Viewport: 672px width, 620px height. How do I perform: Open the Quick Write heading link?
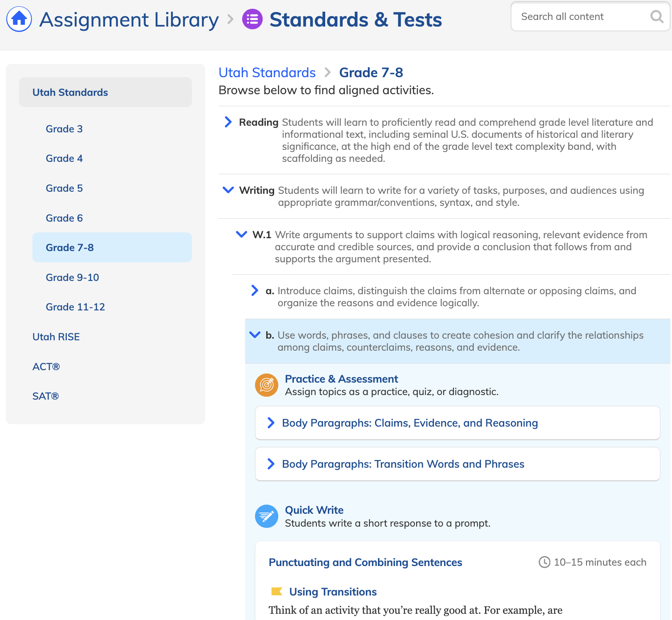(314, 510)
